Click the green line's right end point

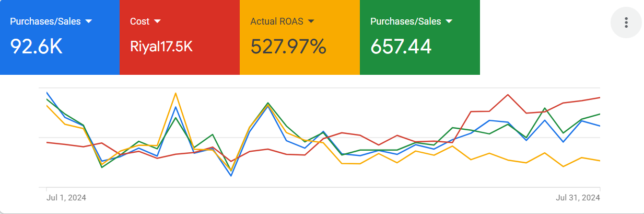tap(600, 114)
